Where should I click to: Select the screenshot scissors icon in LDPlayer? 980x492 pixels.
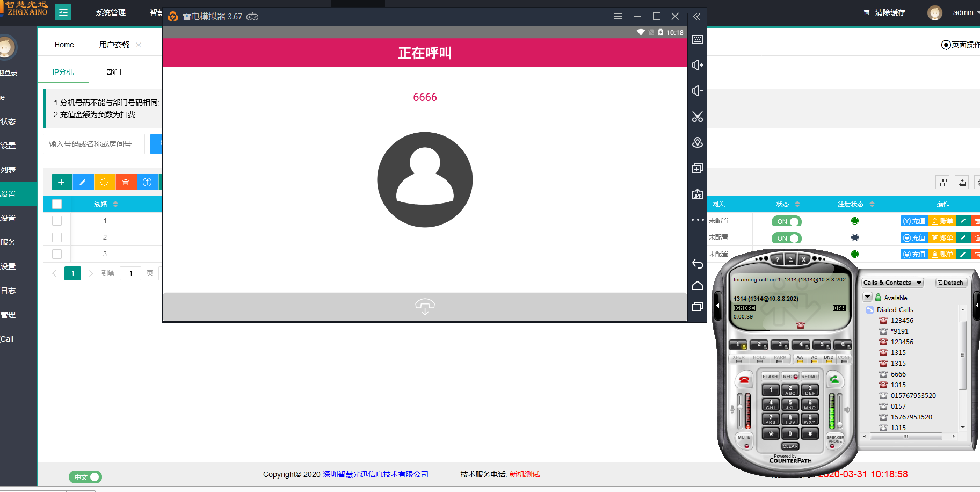point(697,117)
